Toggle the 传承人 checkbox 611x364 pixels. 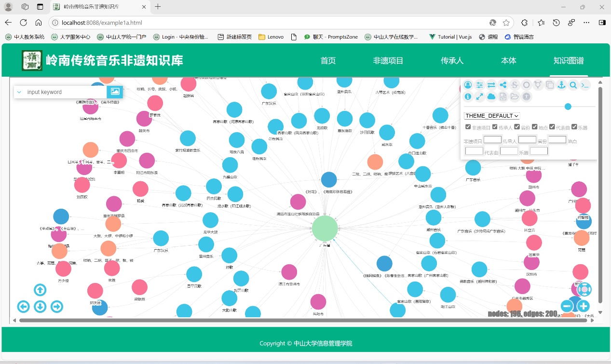pyautogui.click(x=495, y=127)
